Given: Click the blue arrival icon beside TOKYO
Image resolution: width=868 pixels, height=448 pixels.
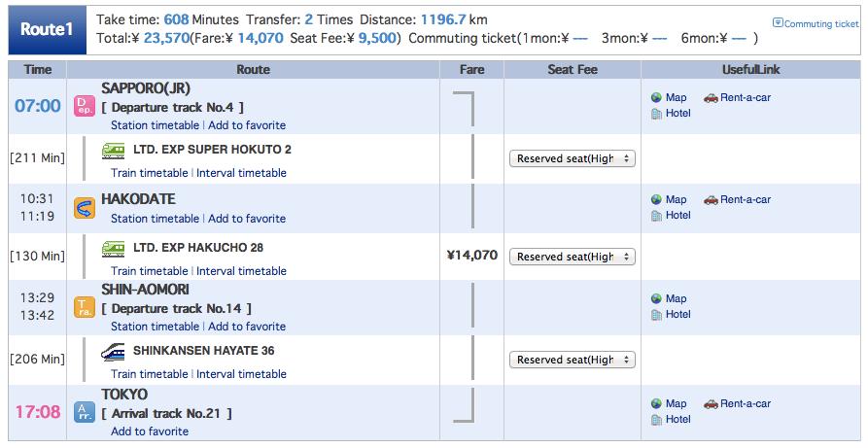Looking at the screenshot, I should click(85, 411).
